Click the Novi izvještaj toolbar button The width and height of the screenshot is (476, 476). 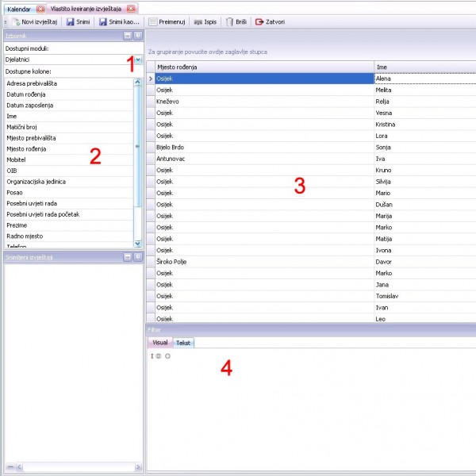(x=34, y=22)
